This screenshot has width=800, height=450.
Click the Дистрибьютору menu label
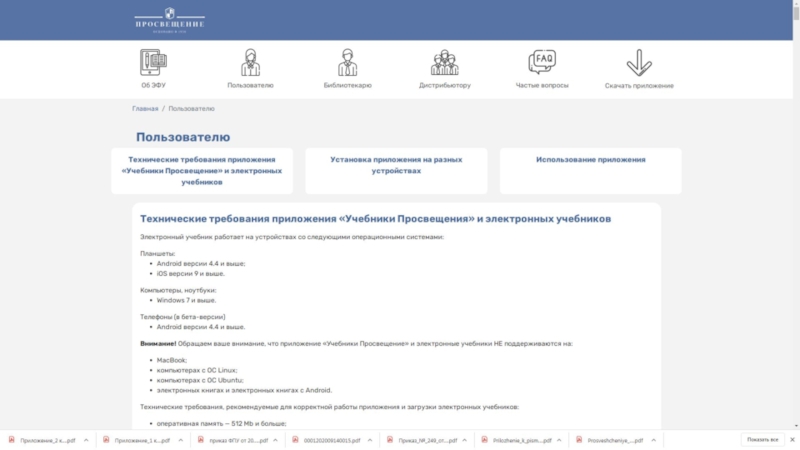click(x=444, y=85)
